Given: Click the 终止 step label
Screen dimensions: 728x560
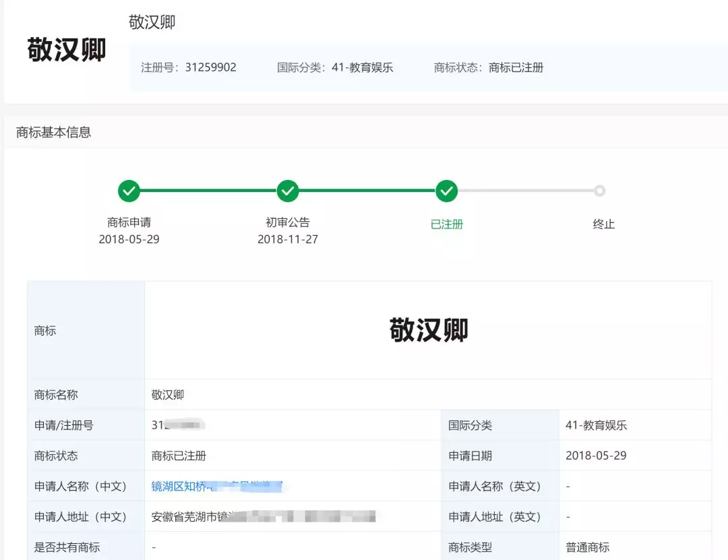Looking at the screenshot, I should [603, 224].
